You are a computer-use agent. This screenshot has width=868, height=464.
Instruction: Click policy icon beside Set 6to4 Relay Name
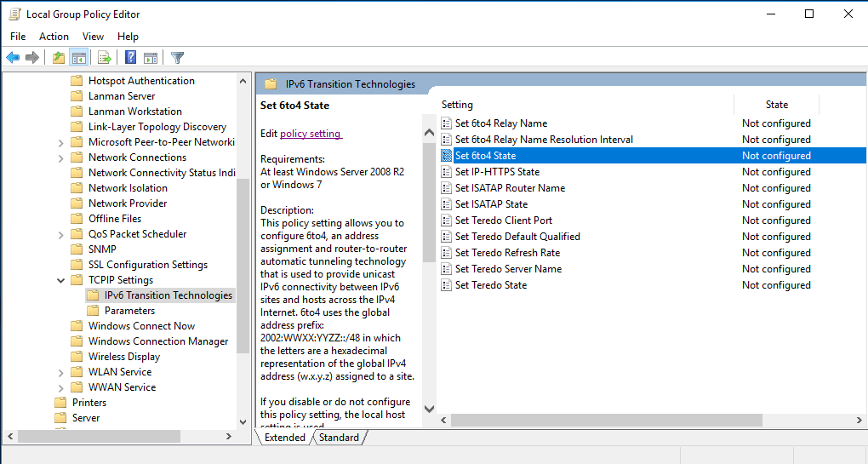pyautogui.click(x=446, y=123)
